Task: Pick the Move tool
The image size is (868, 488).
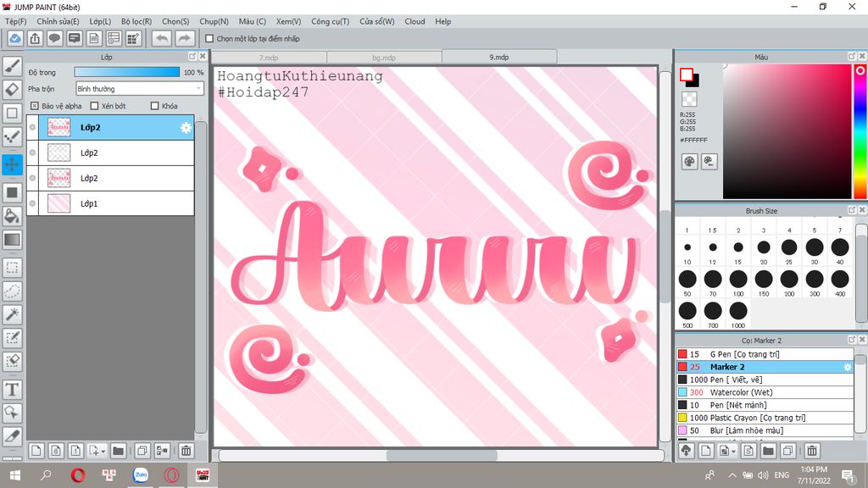Action: coord(12,164)
